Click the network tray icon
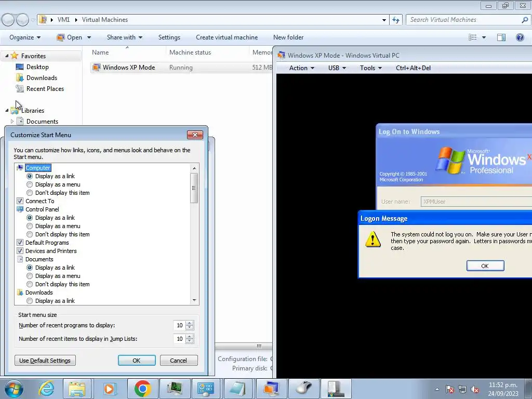Viewport: 532px width, 399px height. click(x=462, y=389)
